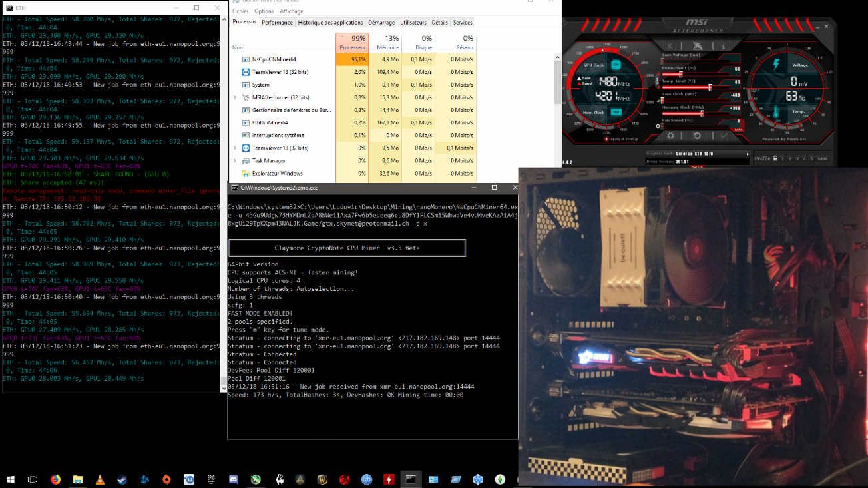Screen dimensions: 868x488
Task: Click the Fan Speed slider handle
Action: 662,126
